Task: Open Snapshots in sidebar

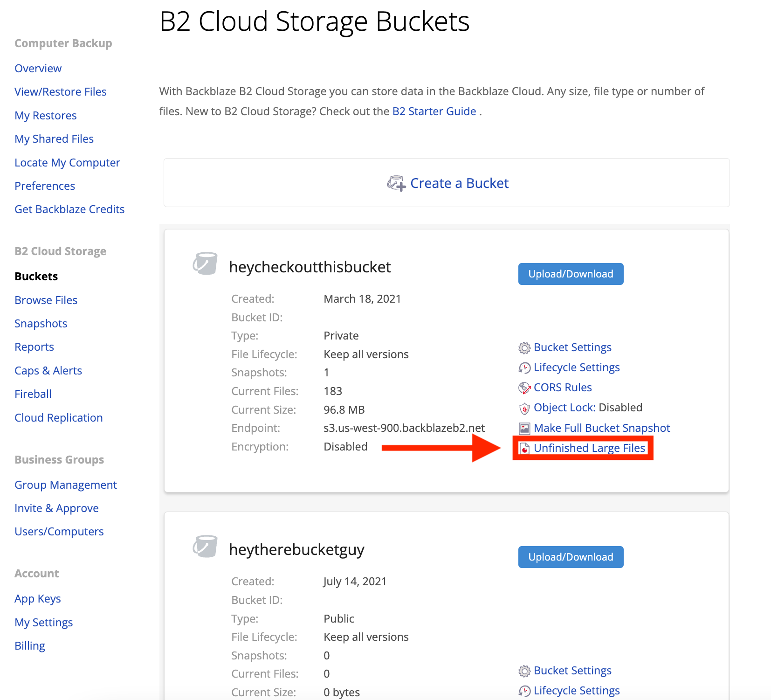Action: [x=41, y=324]
